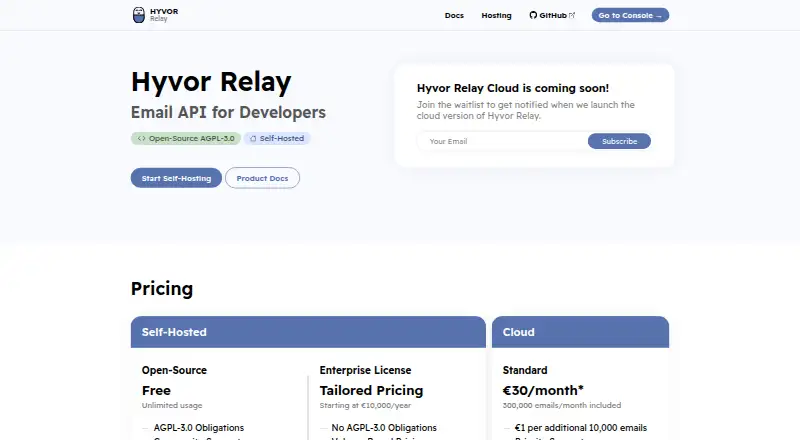Image resolution: width=800 pixels, height=440 pixels.
Task: Click the Cloud pricing header
Action: [580, 332]
